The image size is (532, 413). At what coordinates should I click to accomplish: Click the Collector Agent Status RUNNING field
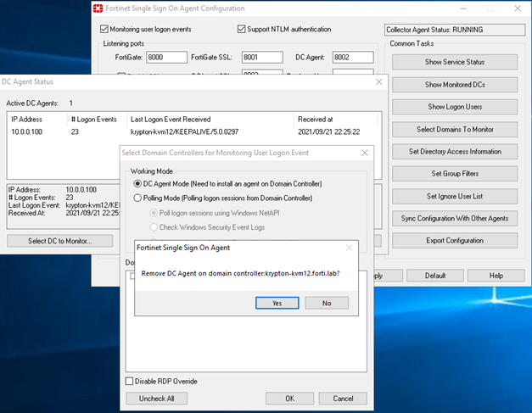click(455, 30)
